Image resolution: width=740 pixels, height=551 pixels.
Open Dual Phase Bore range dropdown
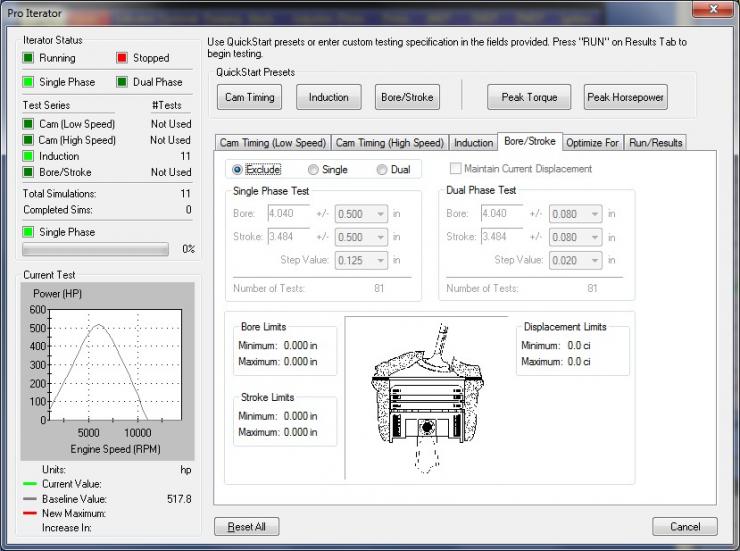[x=575, y=214]
